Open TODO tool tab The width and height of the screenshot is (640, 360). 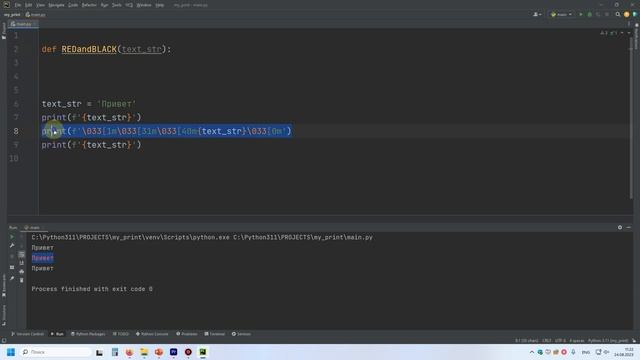pos(120,334)
